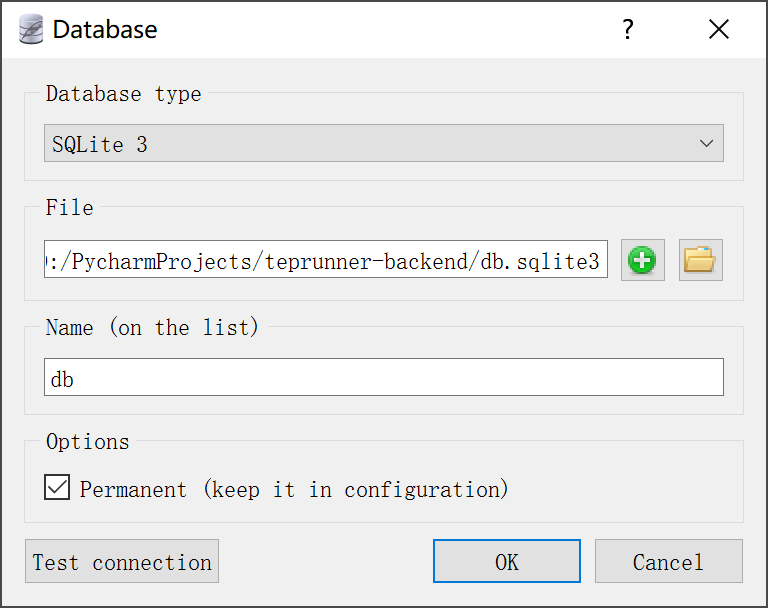768x608 pixels.
Task: Click the question mark help button
Action: tap(628, 29)
